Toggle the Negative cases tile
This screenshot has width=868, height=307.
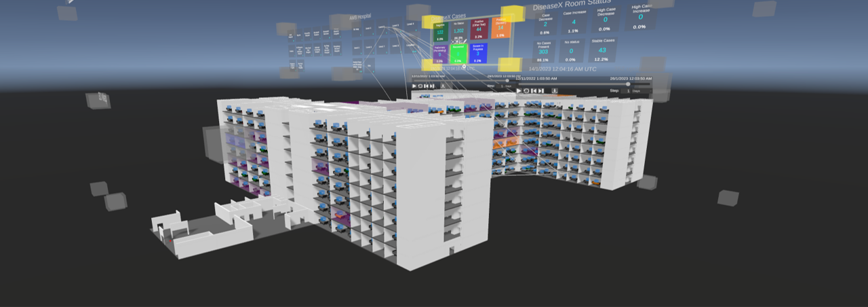pyautogui.click(x=440, y=33)
